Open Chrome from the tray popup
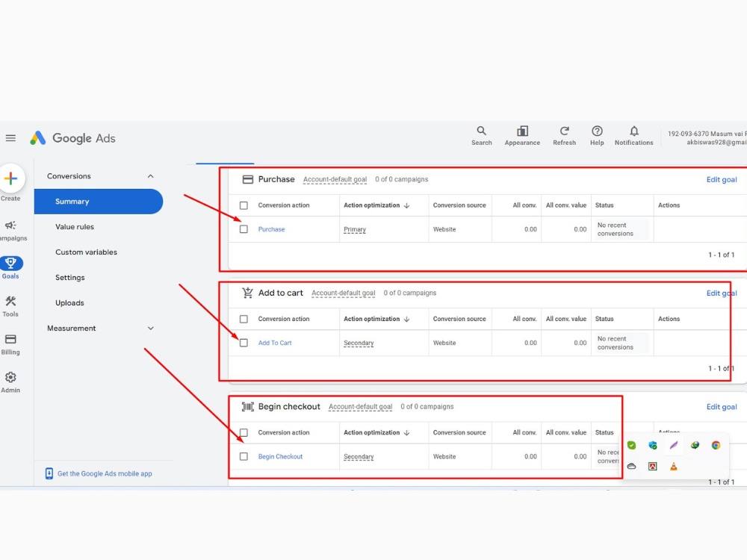The width and height of the screenshot is (747, 560). tap(716, 445)
